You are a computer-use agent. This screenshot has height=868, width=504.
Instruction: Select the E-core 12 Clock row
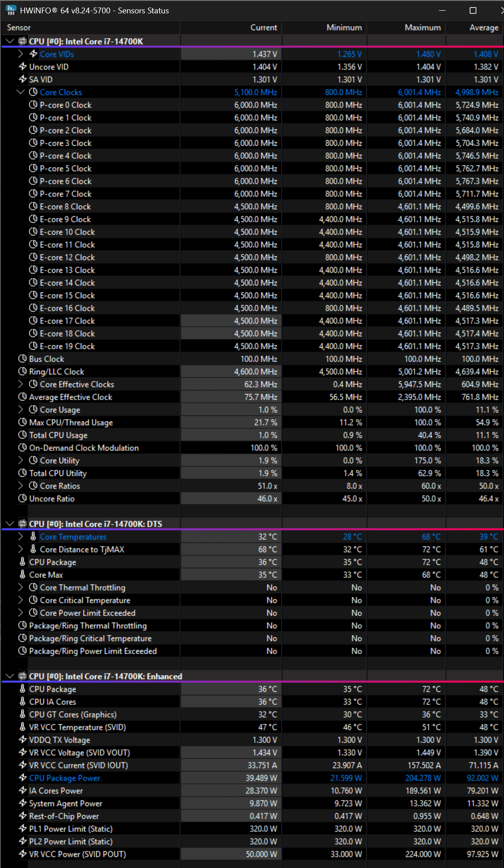point(252,257)
